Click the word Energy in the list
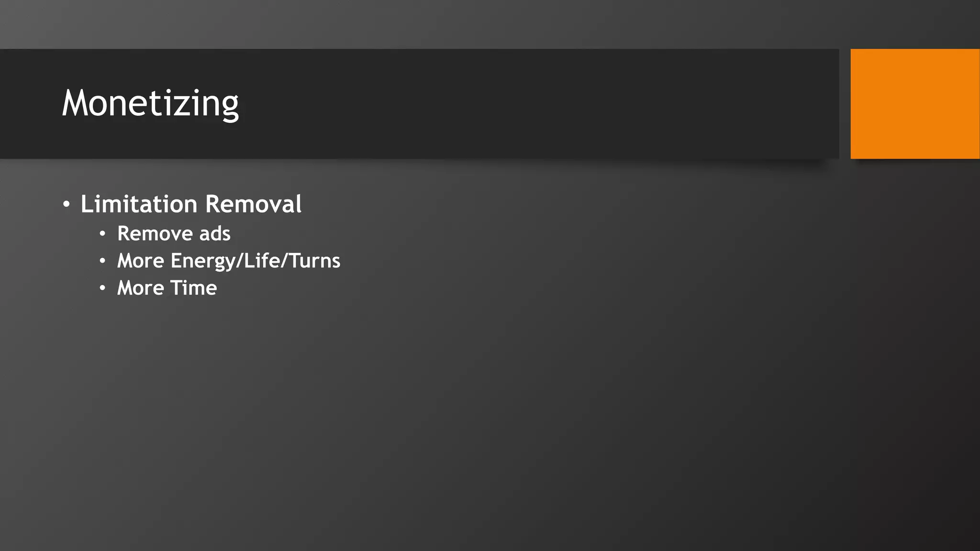Image resolution: width=980 pixels, height=551 pixels. click(203, 262)
